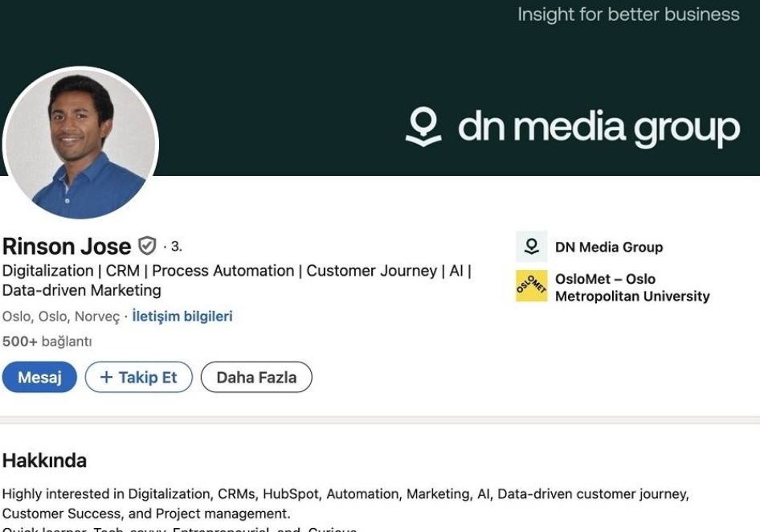Click the Oslo, Oslo, Norveç location text
Viewport: 760px width, 532px height.
click(x=61, y=317)
